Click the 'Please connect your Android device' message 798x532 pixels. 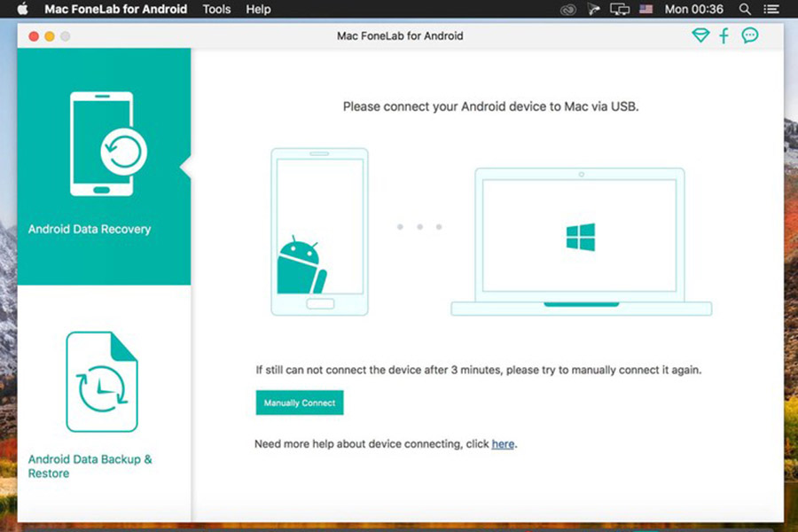[x=490, y=106]
